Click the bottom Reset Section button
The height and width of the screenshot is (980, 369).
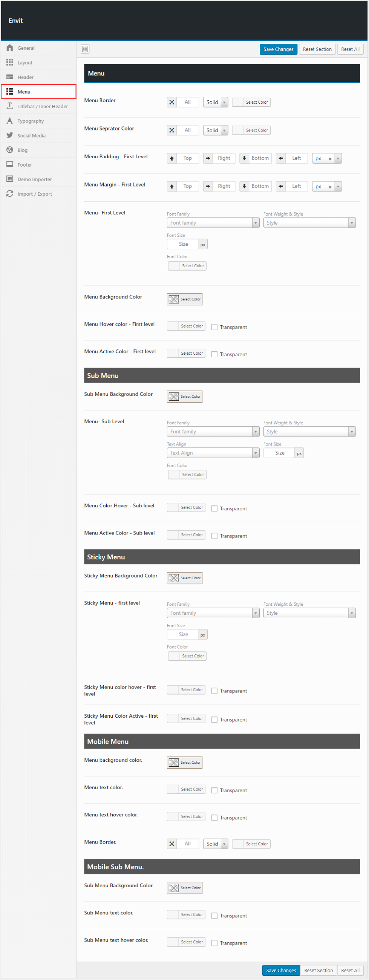tap(318, 971)
